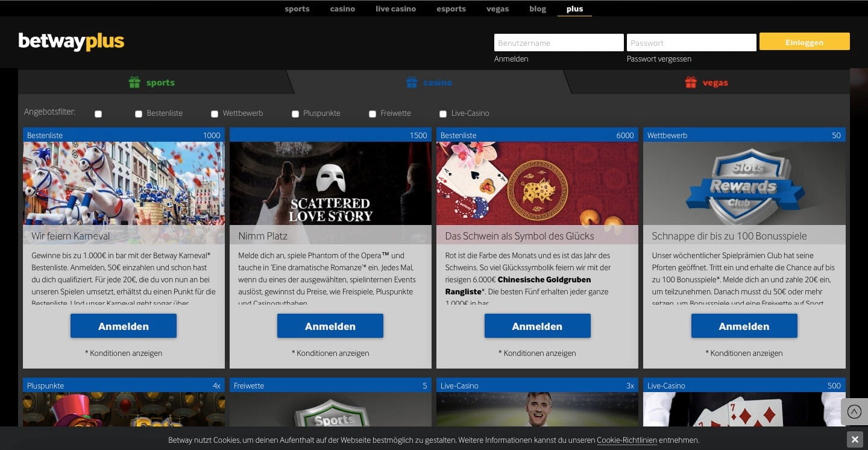The image size is (868, 450).
Task: Click Anmelden on Nimm Platz card
Action: tap(330, 326)
